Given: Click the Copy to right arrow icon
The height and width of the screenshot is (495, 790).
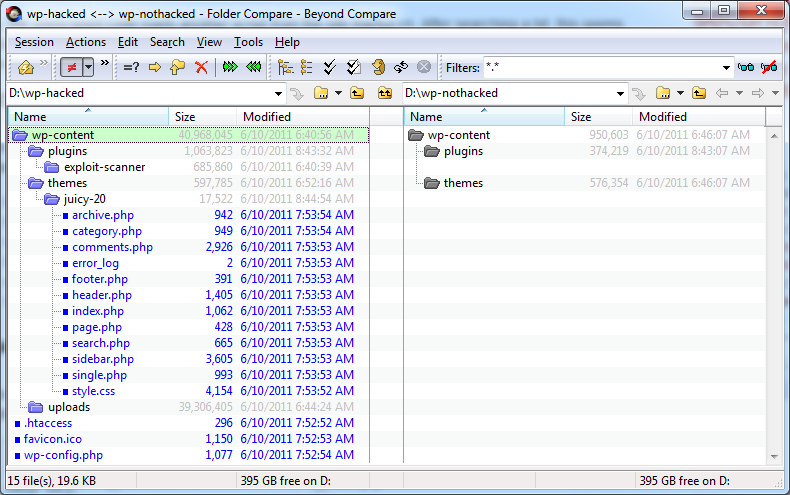Looking at the screenshot, I should tap(155, 67).
